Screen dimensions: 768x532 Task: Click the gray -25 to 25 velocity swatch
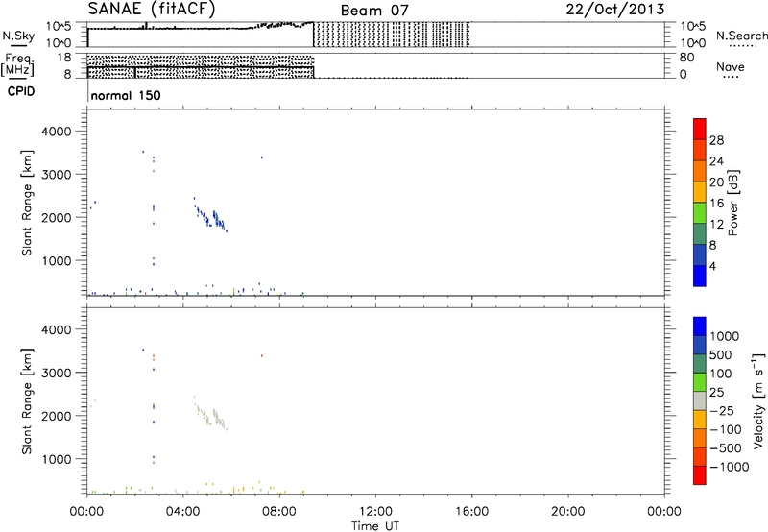click(x=700, y=400)
